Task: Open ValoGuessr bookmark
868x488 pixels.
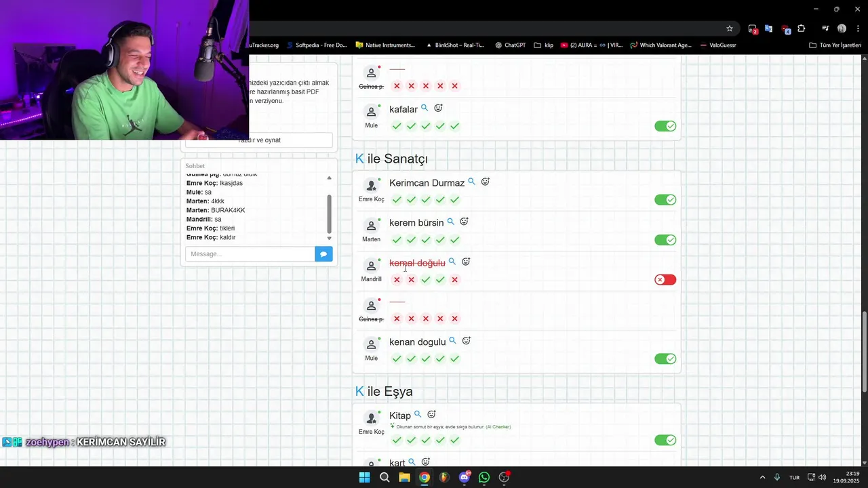Action: (x=717, y=45)
